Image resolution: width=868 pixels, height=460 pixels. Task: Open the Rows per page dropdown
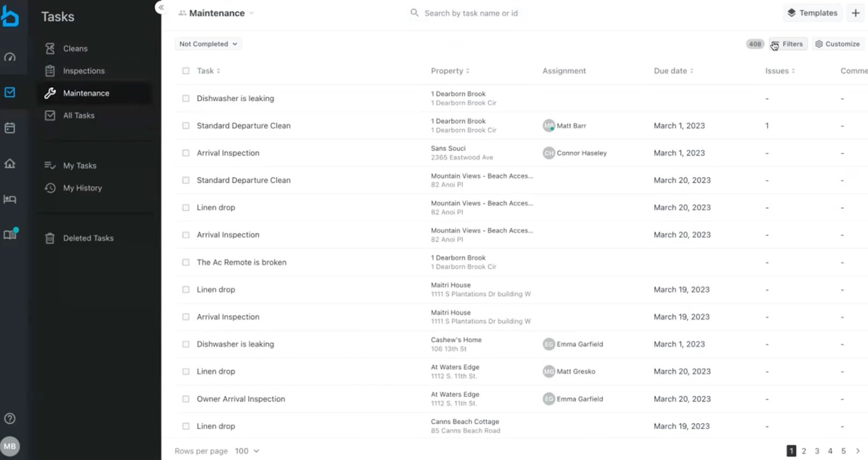[247, 451]
